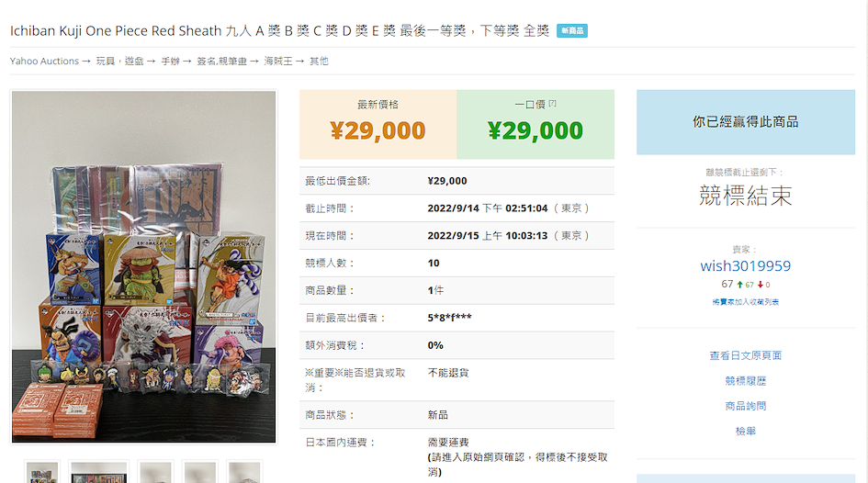Select the second image thumbnail

[x=99, y=472]
